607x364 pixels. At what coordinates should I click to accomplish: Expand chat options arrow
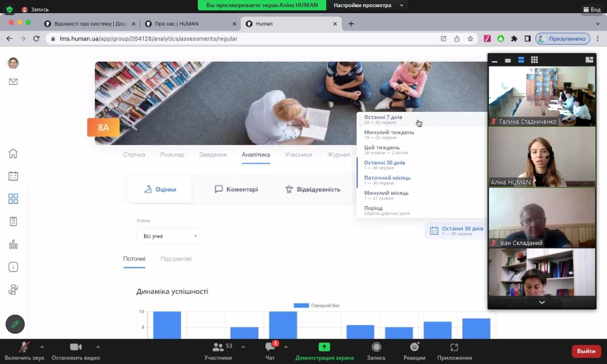pos(286,347)
